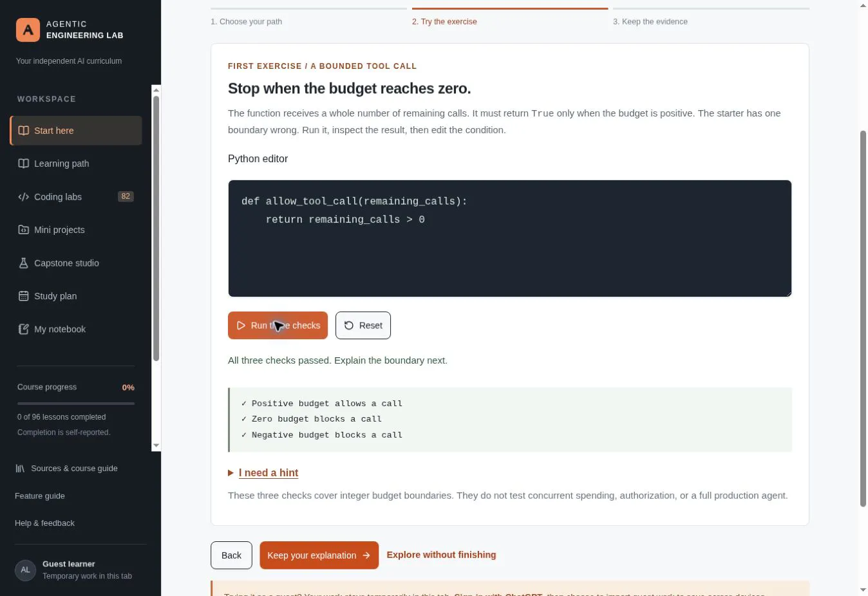Click the 82 badge beside Coding labs
The image size is (868, 596).
(x=126, y=196)
